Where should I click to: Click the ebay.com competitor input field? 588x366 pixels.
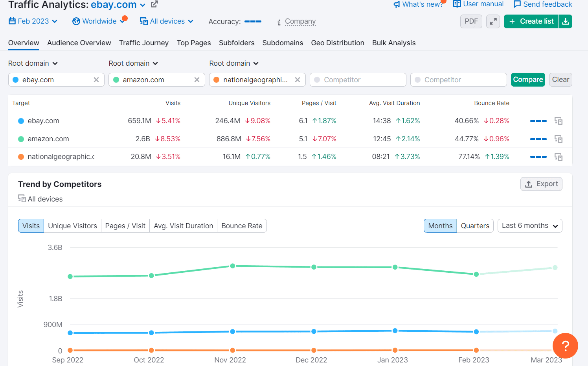[x=56, y=80]
